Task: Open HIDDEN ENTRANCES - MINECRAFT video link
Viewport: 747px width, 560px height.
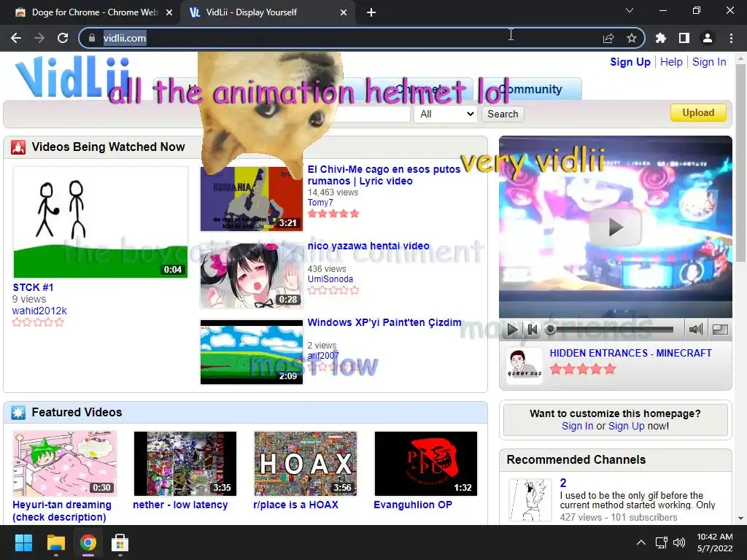Action: click(x=631, y=353)
